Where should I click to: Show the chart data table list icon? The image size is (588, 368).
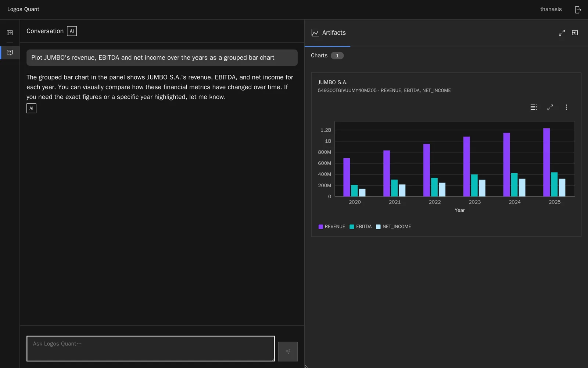click(534, 107)
